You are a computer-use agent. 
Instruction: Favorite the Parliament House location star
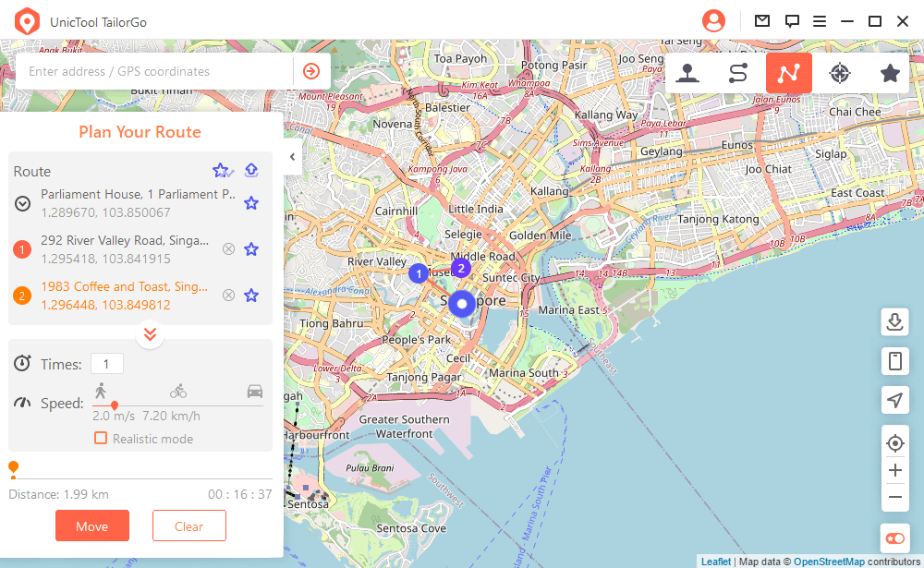pyautogui.click(x=251, y=203)
